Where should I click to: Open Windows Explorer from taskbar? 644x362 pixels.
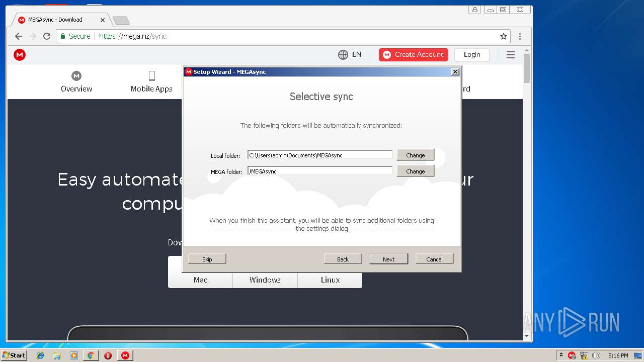tap(57, 355)
